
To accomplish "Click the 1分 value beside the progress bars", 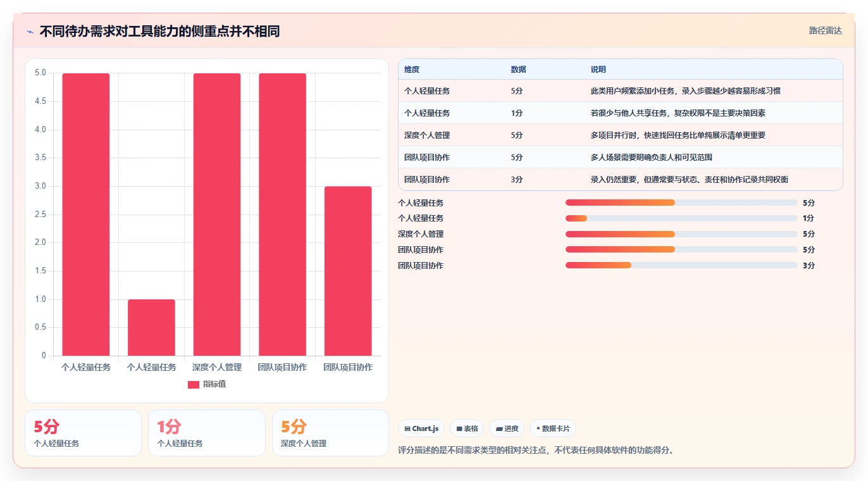I will pyautogui.click(x=809, y=218).
